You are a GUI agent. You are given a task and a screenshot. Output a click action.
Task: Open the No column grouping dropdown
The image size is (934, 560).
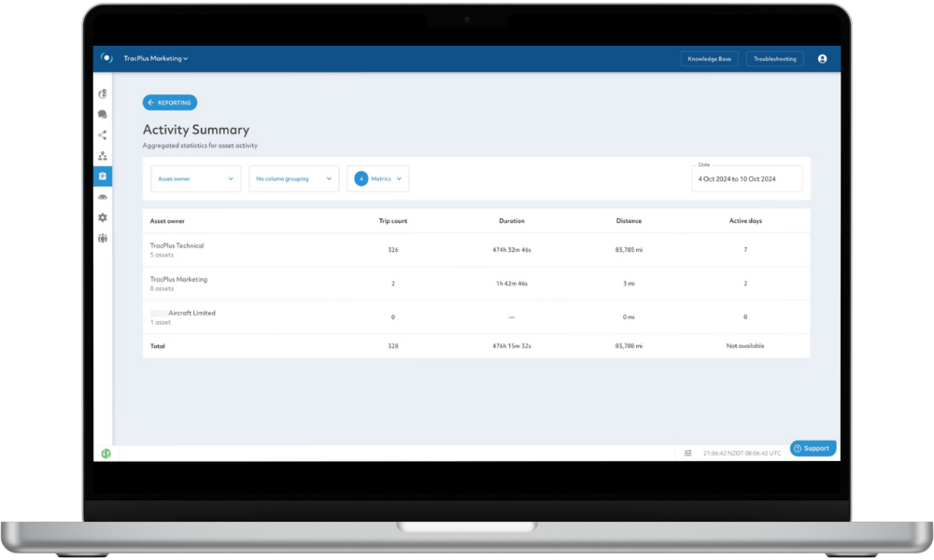[x=293, y=178]
